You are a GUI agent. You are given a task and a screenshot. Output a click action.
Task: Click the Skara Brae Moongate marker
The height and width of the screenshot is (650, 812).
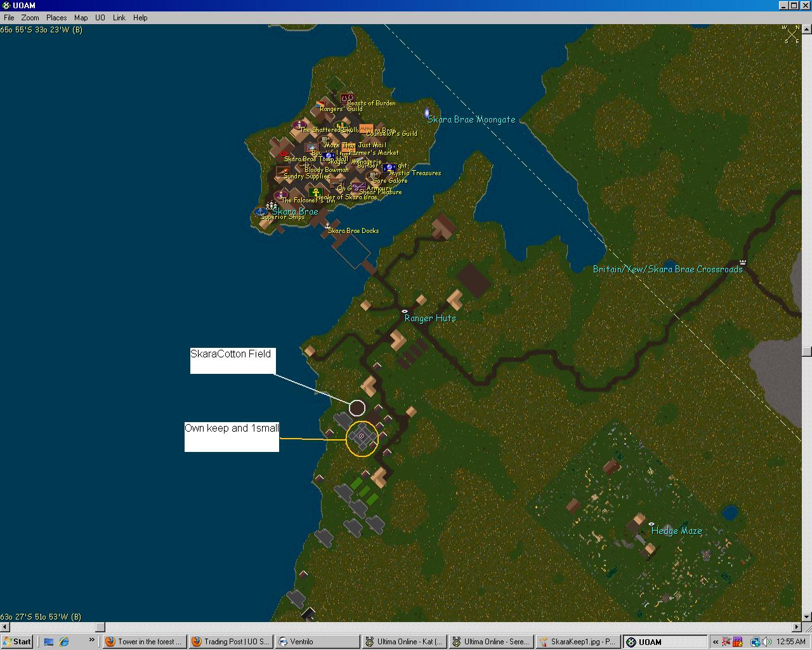427,113
